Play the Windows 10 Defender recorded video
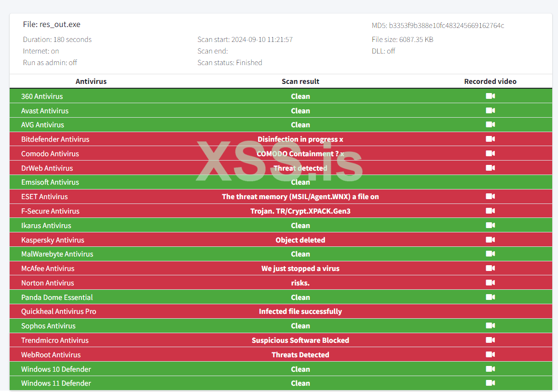 tap(490, 369)
